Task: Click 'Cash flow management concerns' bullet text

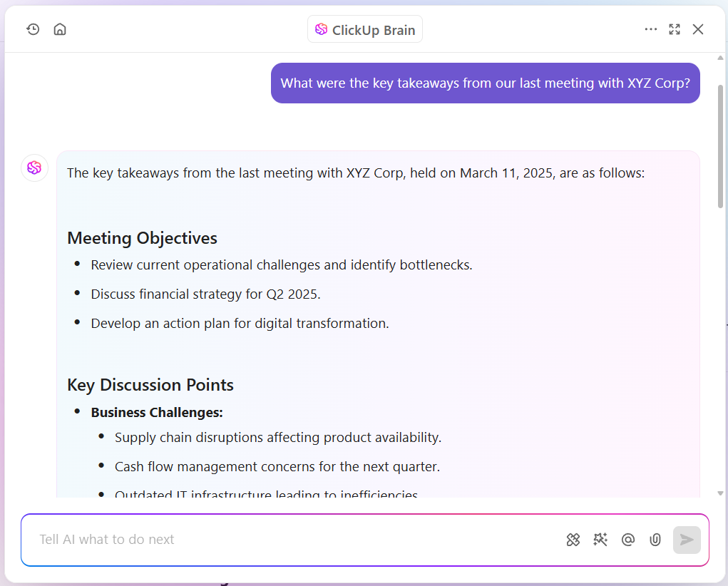Action: [277, 467]
